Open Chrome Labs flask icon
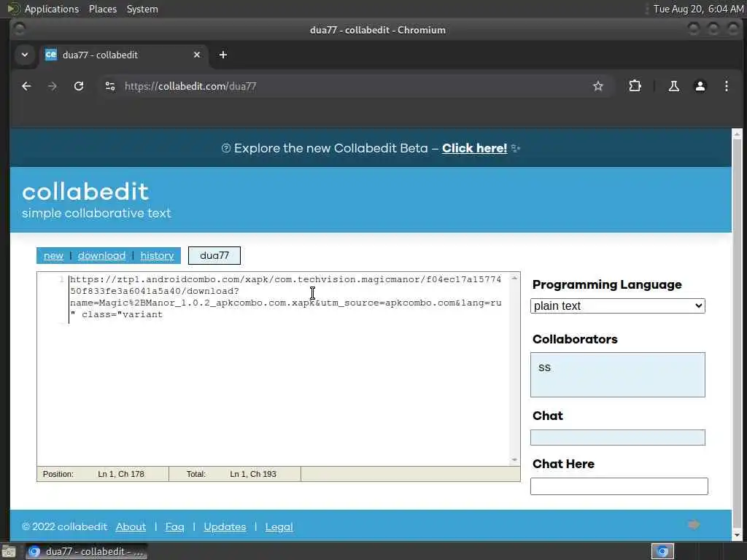Viewport: 747px width, 560px height. [x=673, y=86]
